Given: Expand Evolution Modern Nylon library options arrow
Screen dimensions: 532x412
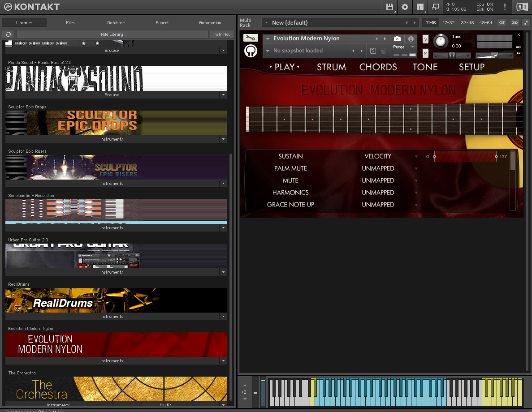Looking at the screenshot, I should (x=223, y=361).
